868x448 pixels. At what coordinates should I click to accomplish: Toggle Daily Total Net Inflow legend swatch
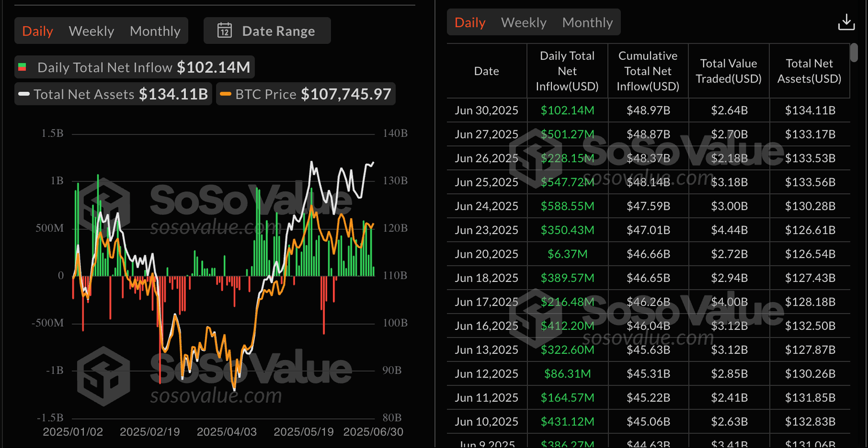(x=23, y=67)
